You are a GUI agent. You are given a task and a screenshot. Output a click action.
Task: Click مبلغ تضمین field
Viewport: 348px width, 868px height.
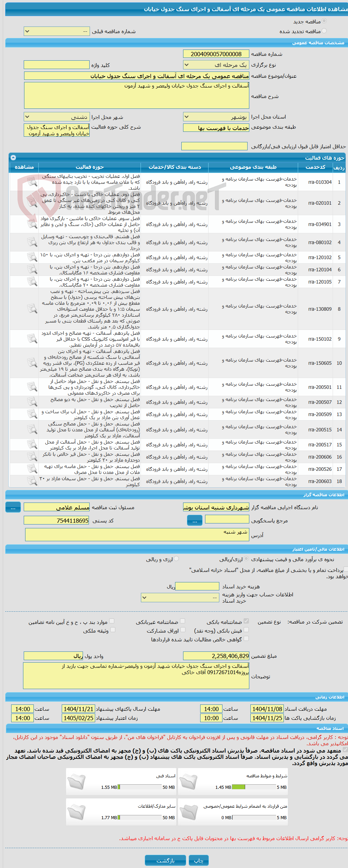coord(216,656)
